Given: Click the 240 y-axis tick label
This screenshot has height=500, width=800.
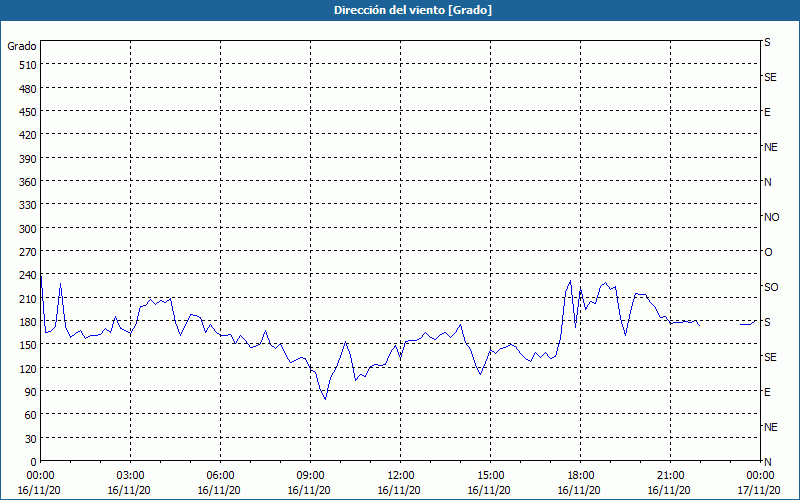Looking at the screenshot, I should pos(28,276).
